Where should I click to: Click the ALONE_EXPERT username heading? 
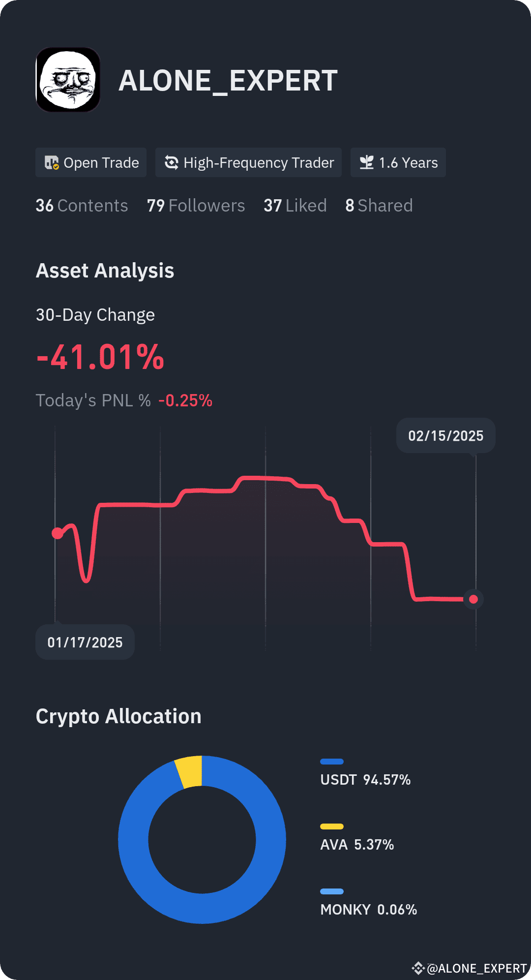tap(228, 81)
